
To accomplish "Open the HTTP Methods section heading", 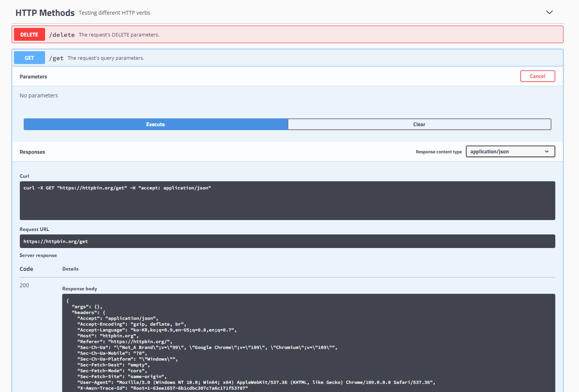I will click(45, 13).
